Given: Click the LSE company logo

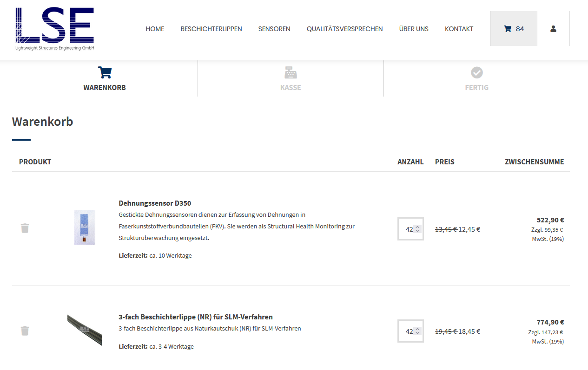Looking at the screenshot, I should pos(54,29).
